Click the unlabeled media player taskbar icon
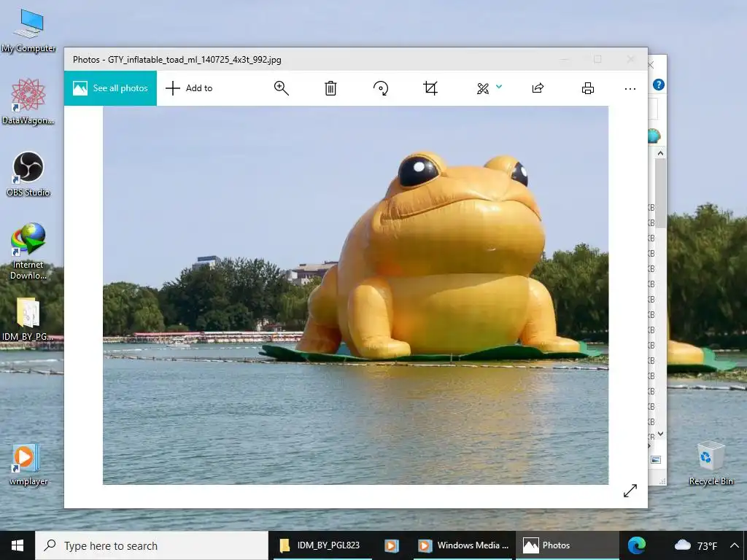The height and width of the screenshot is (560, 747). pyautogui.click(x=392, y=545)
